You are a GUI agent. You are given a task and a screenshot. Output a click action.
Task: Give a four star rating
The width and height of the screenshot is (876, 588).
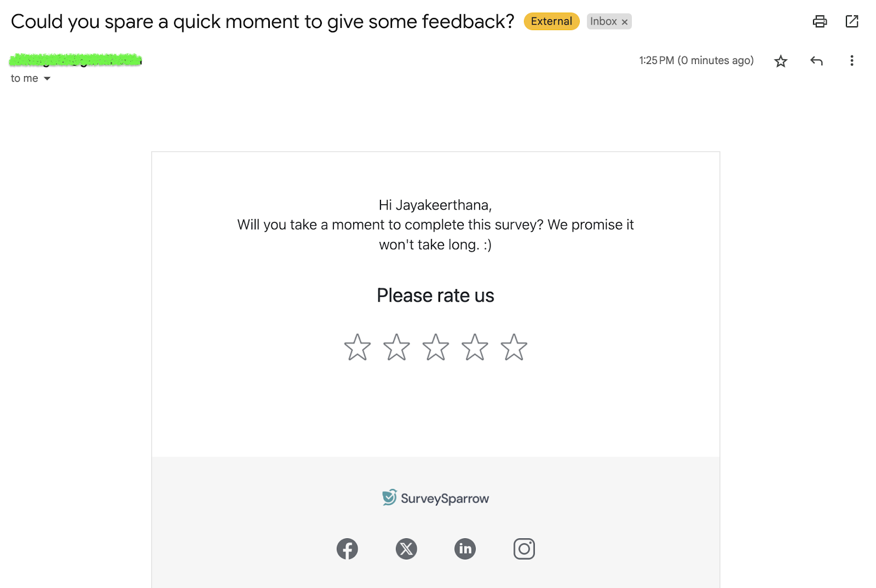pyautogui.click(x=475, y=347)
